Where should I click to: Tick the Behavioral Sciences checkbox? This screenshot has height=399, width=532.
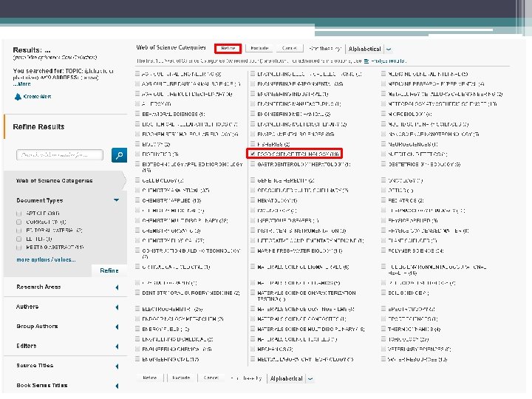click(x=137, y=114)
